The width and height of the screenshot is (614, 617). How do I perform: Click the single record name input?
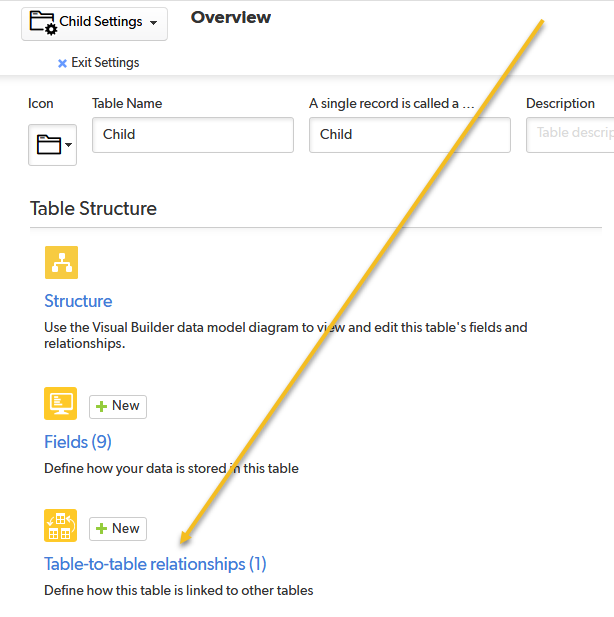click(410, 135)
